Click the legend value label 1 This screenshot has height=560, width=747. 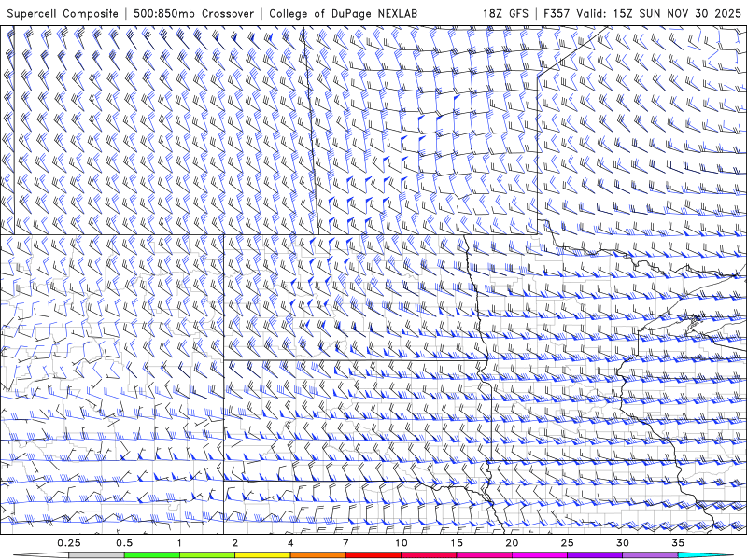point(179,543)
